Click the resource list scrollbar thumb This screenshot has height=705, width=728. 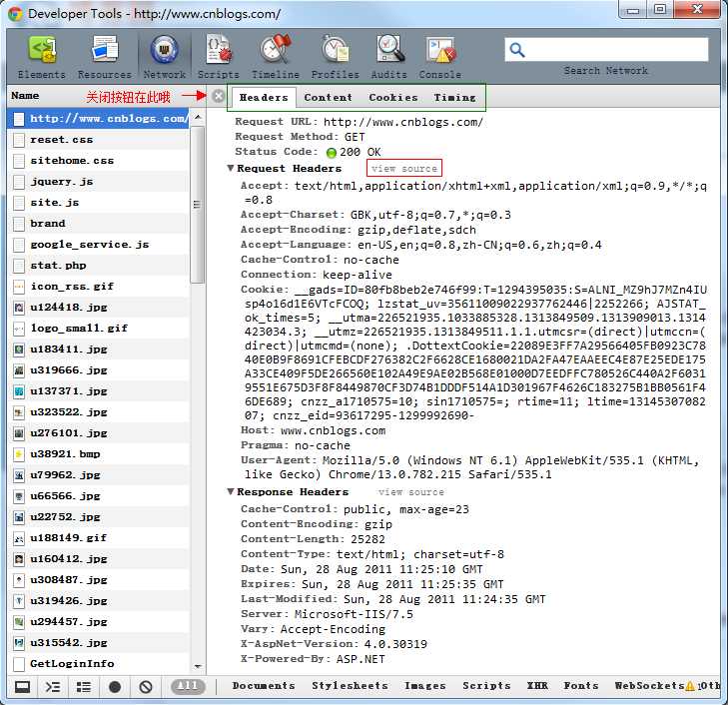[198, 205]
